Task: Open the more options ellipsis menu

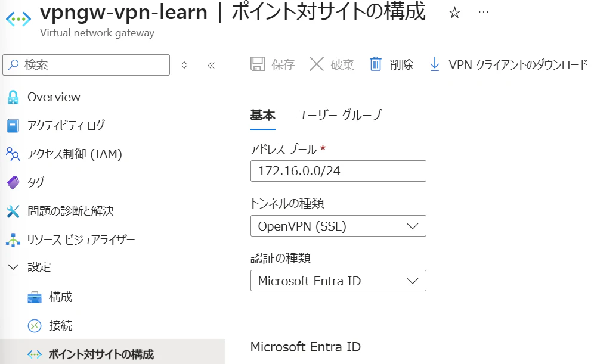Action: pyautogui.click(x=484, y=12)
